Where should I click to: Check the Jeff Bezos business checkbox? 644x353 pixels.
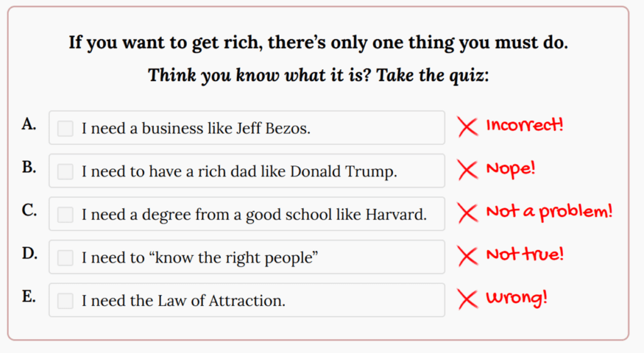click(65, 128)
